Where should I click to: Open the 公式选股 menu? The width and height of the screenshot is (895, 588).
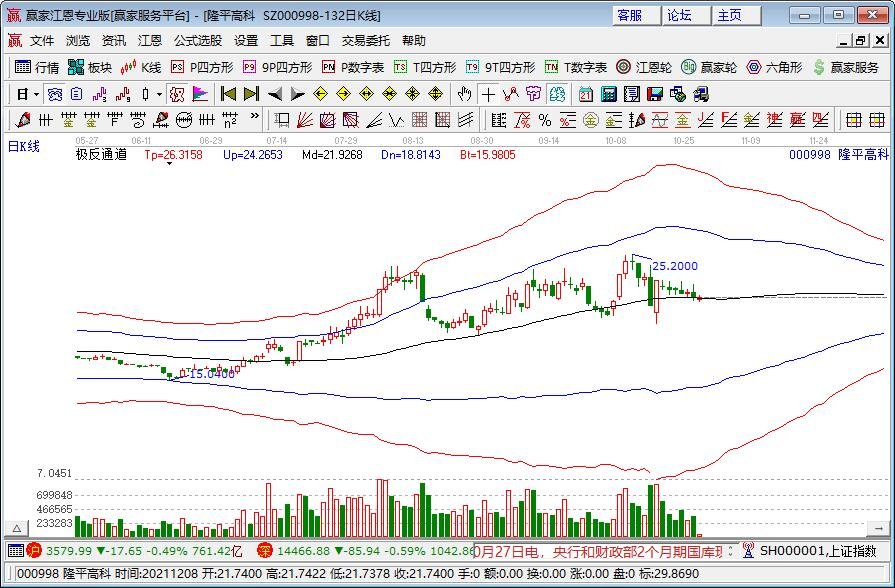(198, 41)
